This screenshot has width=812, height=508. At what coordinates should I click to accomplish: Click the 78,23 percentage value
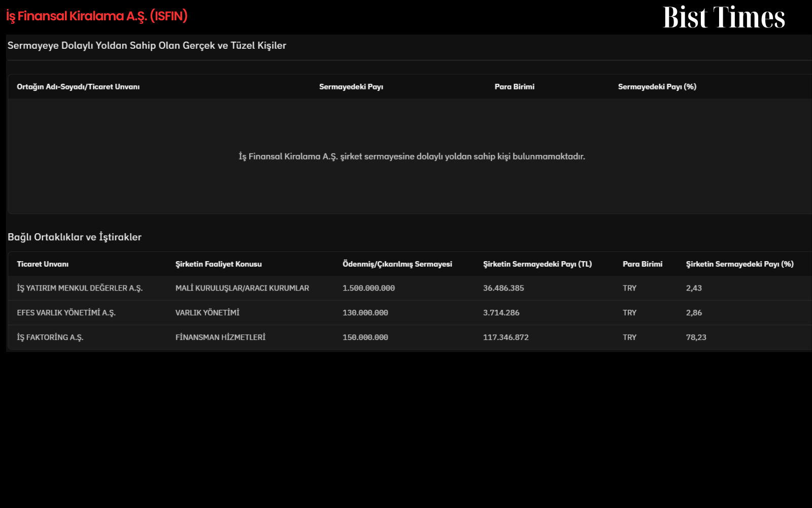coord(696,337)
